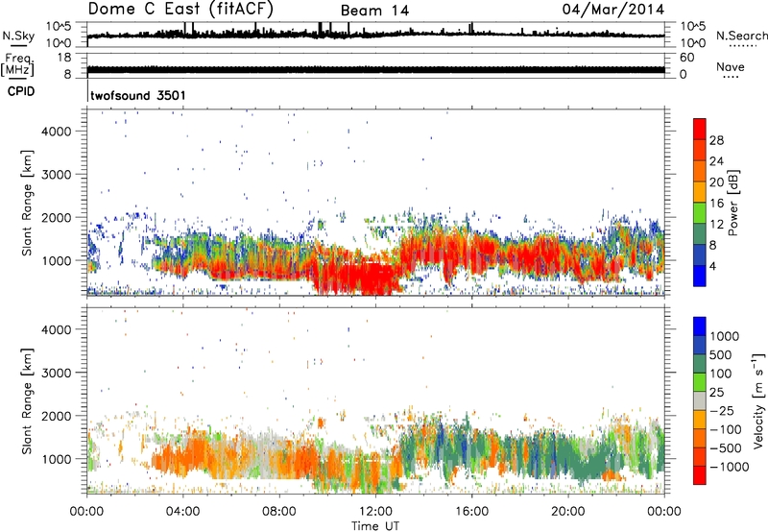Screen dimensions: 768x532
Task: Click the '24' value on power colorbar
Action: 716,161
